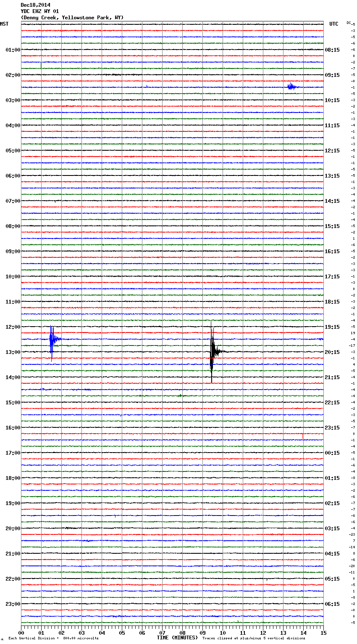This screenshot has width=357, height=644.
Task: Click the red spike on the 16:15 trace
Action: (302, 436)
